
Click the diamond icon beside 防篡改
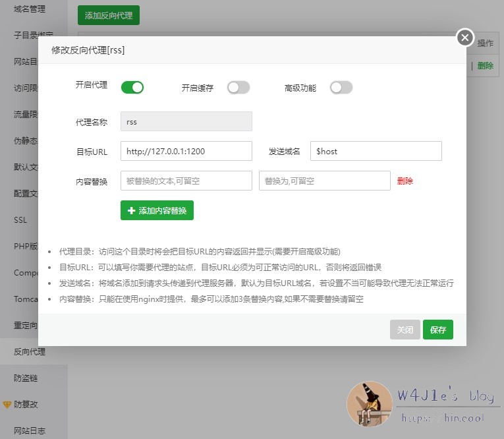(7, 405)
